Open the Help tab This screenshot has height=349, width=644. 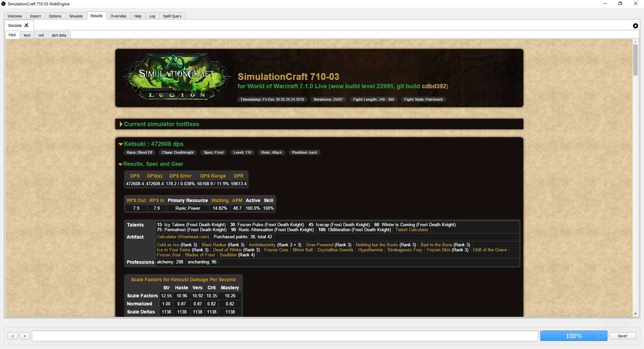[138, 16]
